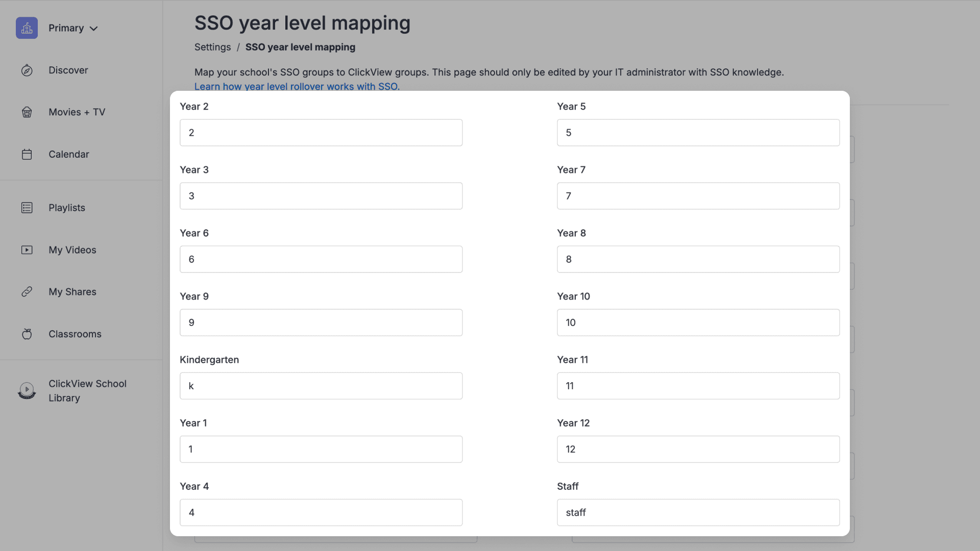Open Movies + TV section
This screenshot has height=551, width=980.
(77, 112)
